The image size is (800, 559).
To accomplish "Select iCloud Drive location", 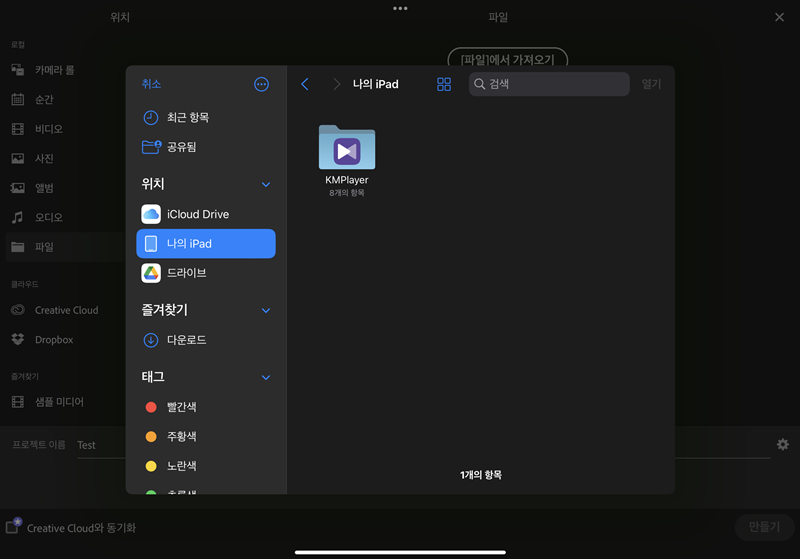I will click(x=206, y=214).
